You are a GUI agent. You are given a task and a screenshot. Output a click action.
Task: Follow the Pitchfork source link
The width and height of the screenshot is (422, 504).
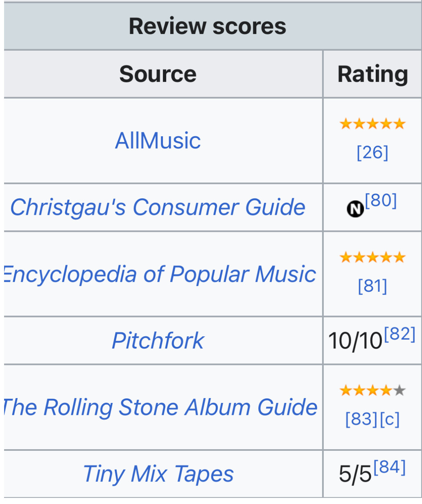158,340
